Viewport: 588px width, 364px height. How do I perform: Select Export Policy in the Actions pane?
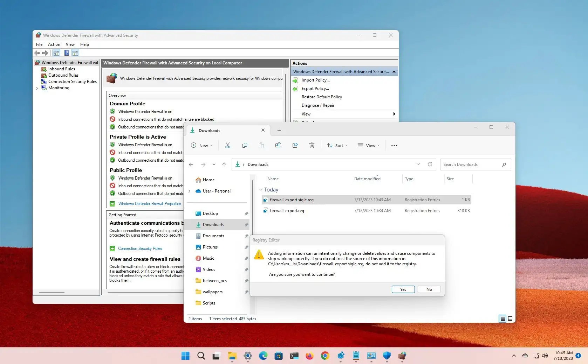pos(314,89)
